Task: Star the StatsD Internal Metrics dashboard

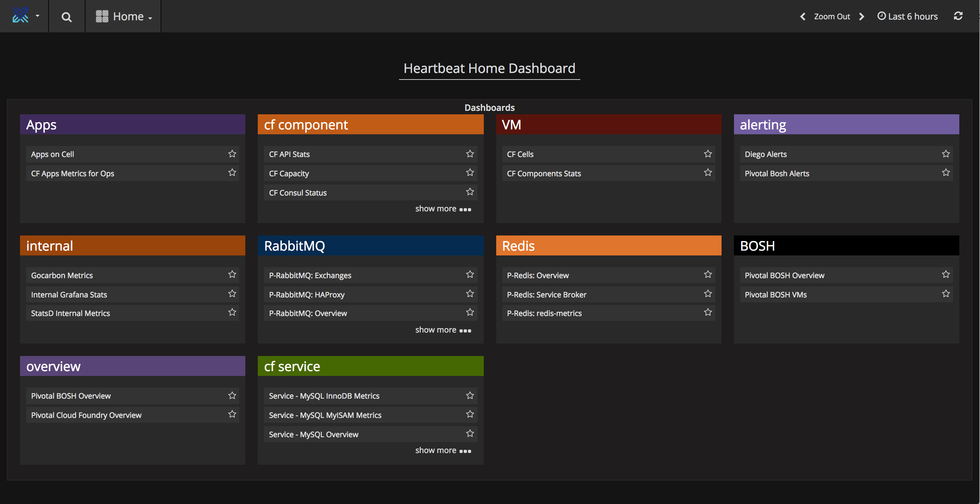Action: (232, 313)
